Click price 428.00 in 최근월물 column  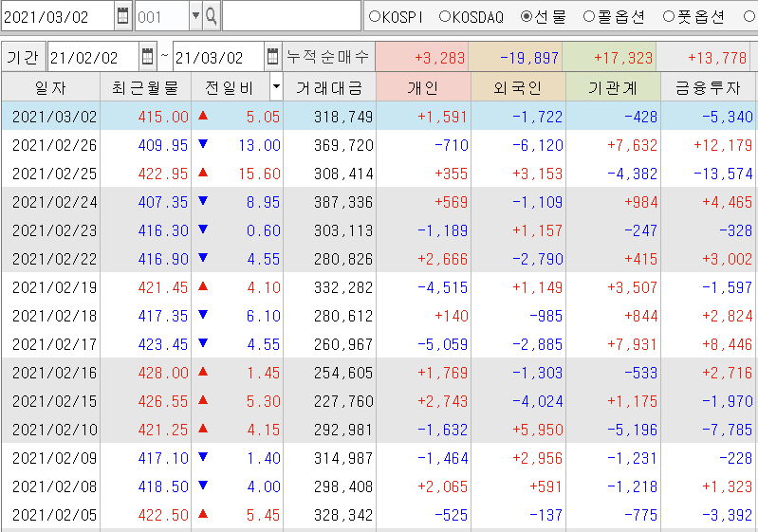click(x=163, y=373)
